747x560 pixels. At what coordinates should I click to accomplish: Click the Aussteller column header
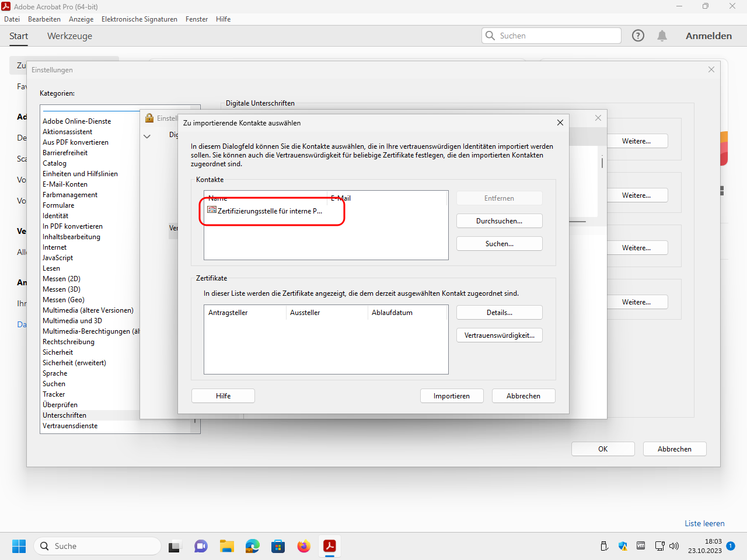point(305,313)
